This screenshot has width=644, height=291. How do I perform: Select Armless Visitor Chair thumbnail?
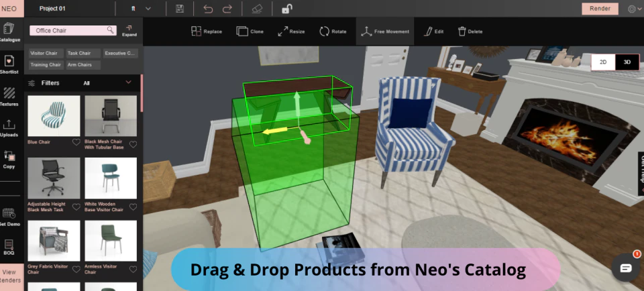111,241
